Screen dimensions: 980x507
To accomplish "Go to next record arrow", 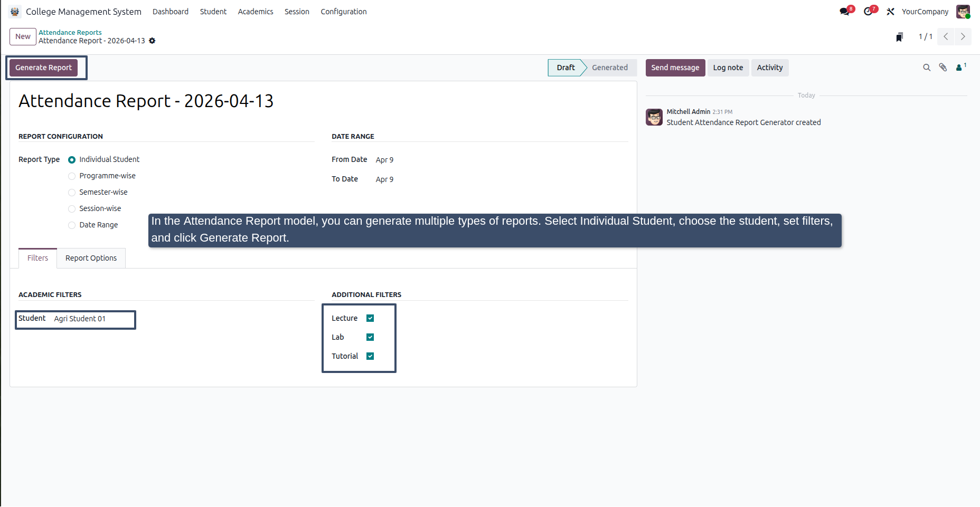I will 963,36.
